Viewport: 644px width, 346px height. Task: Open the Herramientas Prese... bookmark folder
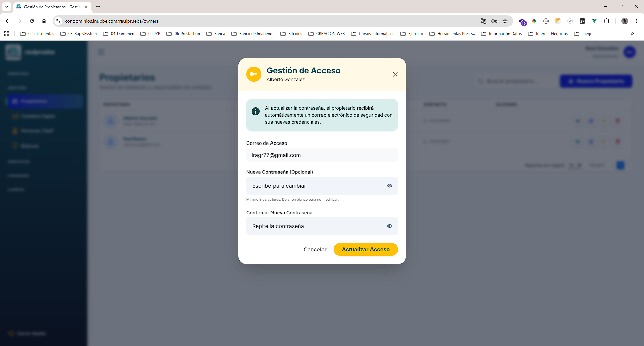[452, 34]
